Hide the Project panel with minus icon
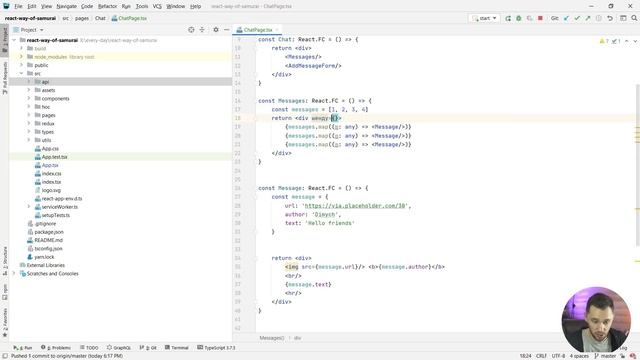 227,30
